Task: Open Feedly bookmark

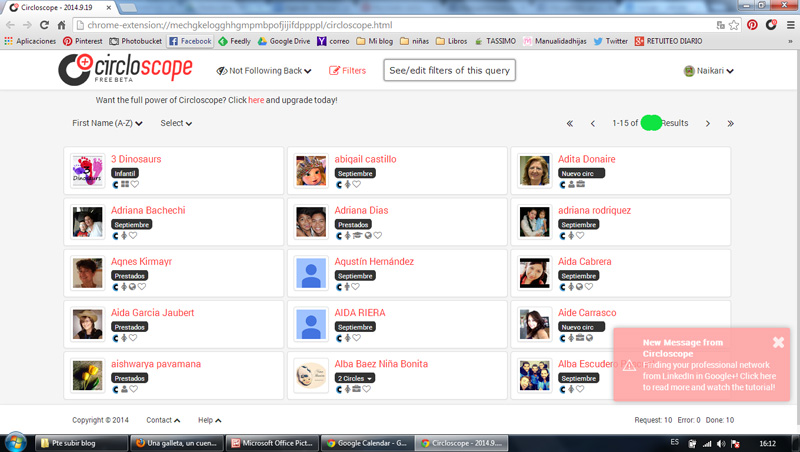Action: click(x=235, y=41)
